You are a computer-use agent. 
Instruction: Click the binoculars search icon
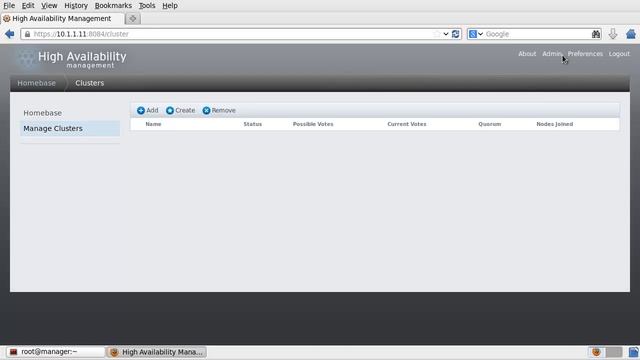tap(596, 34)
